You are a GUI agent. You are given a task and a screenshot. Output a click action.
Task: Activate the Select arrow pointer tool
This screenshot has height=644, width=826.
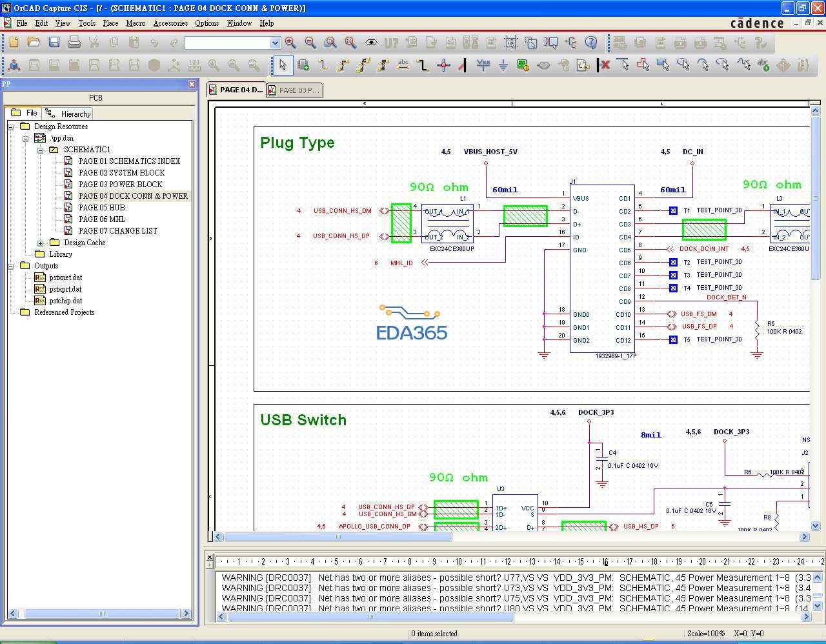(283, 65)
